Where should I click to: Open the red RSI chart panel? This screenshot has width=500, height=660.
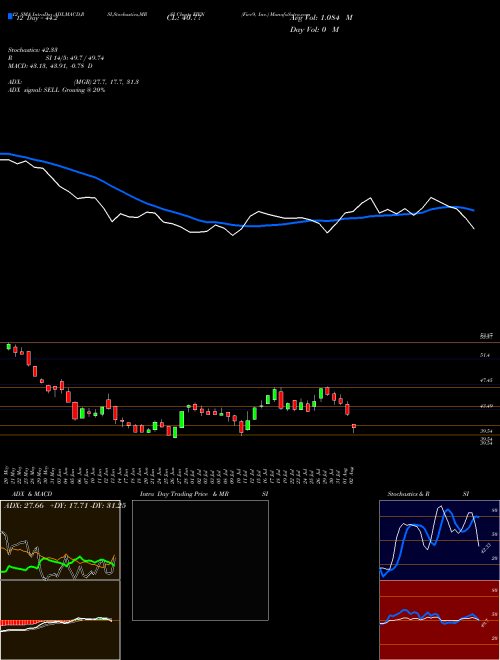tap(439, 620)
